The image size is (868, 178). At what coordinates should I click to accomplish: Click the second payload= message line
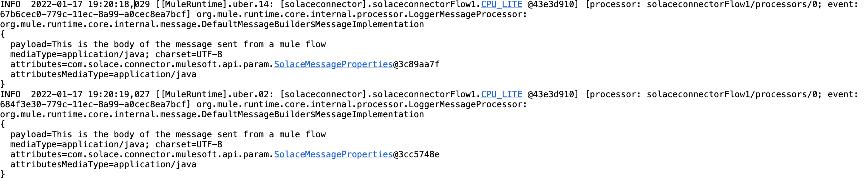(168, 135)
